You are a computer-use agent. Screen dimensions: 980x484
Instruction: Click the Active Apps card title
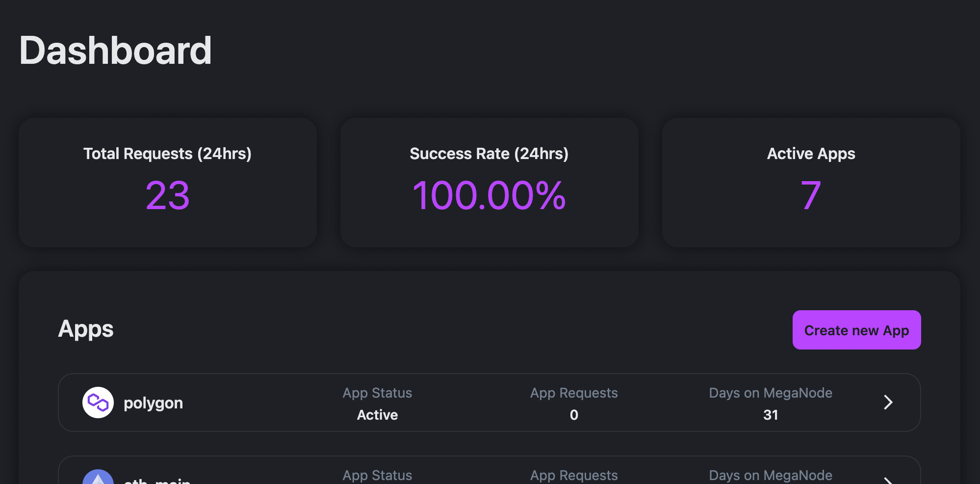[x=811, y=154]
